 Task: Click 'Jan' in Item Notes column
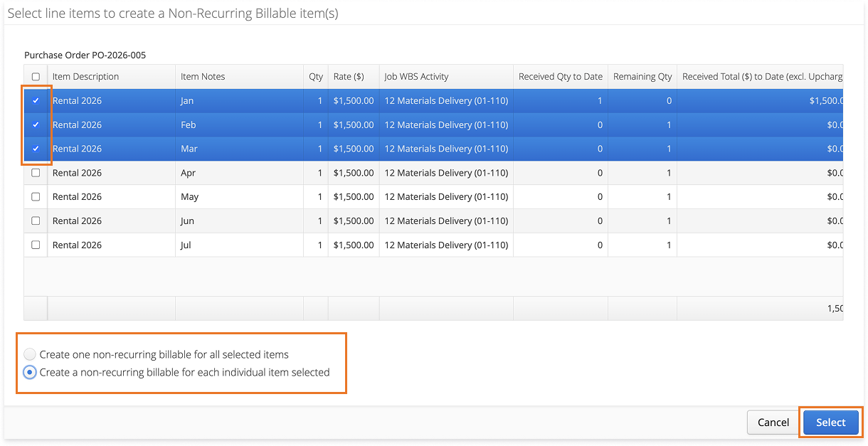click(x=187, y=101)
